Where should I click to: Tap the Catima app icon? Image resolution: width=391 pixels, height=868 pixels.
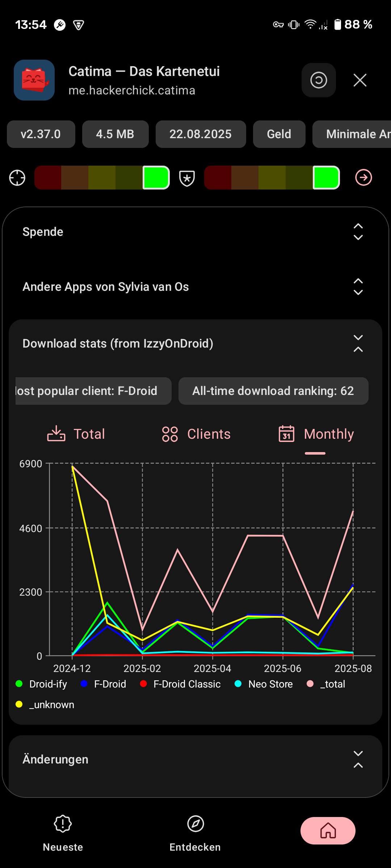34,80
